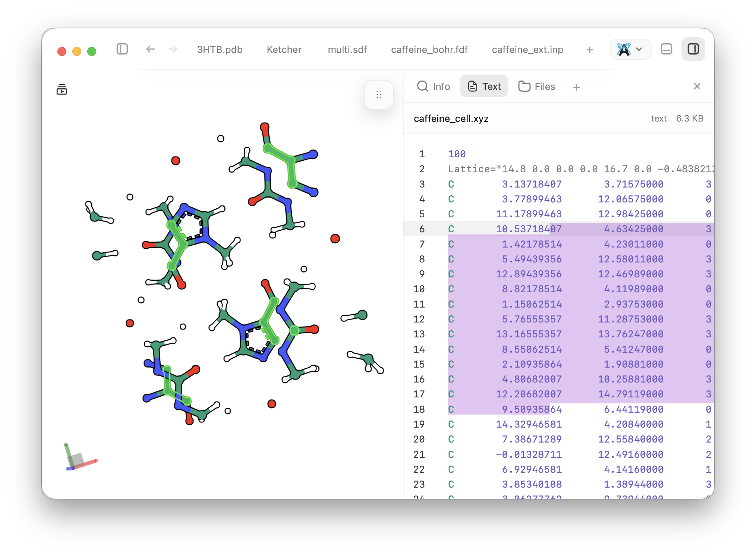Open the multi.sdf tab
This screenshot has width=756, height=554.
347,50
